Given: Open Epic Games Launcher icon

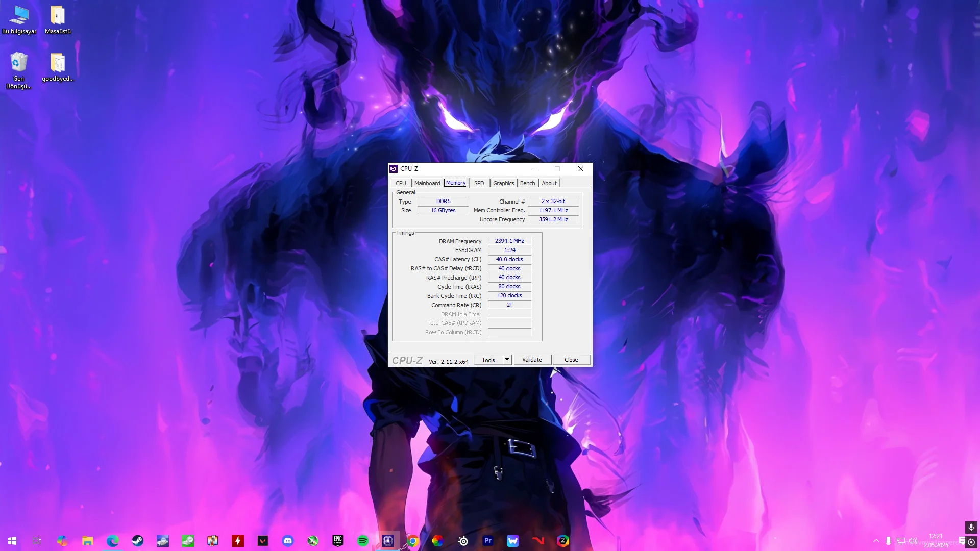Looking at the screenshot, I should tap(338, 541).
